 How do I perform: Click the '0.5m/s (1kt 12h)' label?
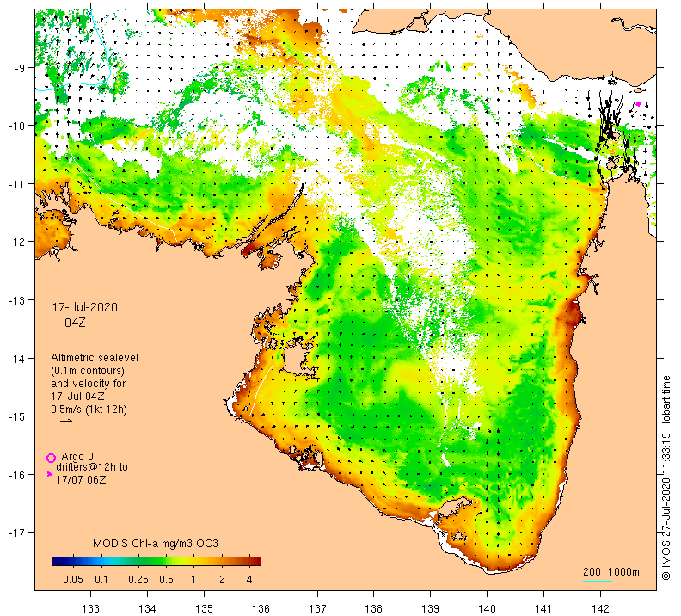pos(89,410)
